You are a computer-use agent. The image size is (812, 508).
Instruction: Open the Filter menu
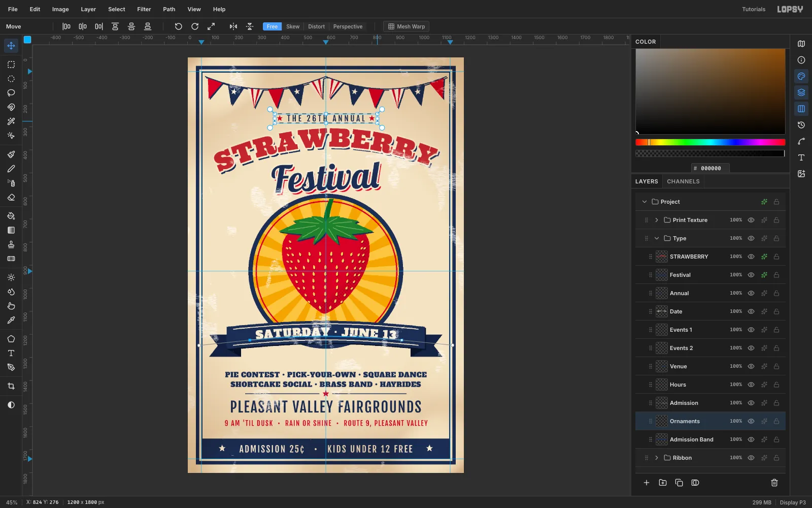(x=144, y=9)
